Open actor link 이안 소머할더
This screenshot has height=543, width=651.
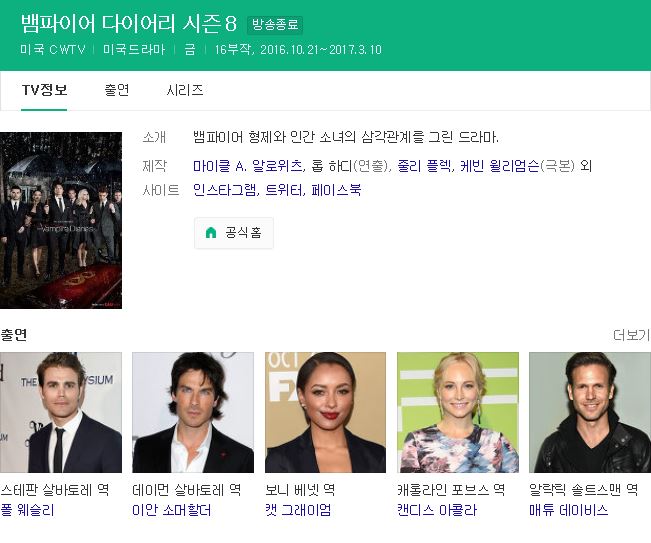tap(171, 510)
